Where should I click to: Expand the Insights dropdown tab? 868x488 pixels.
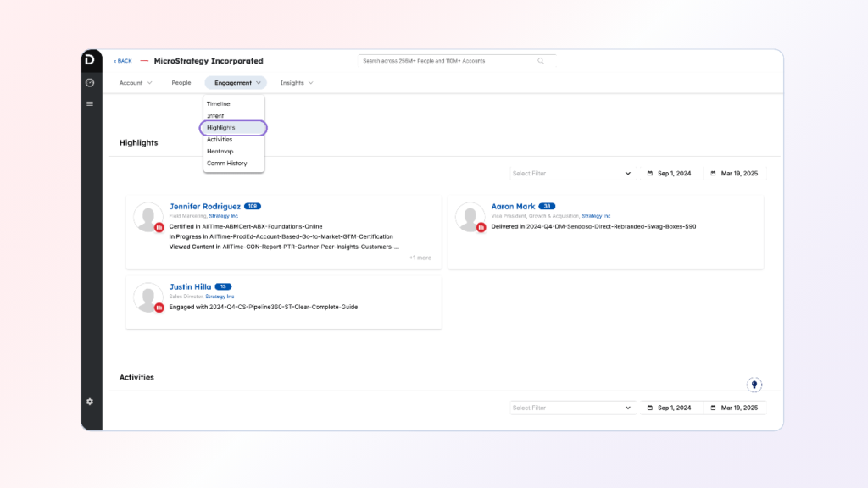[296, 83]
